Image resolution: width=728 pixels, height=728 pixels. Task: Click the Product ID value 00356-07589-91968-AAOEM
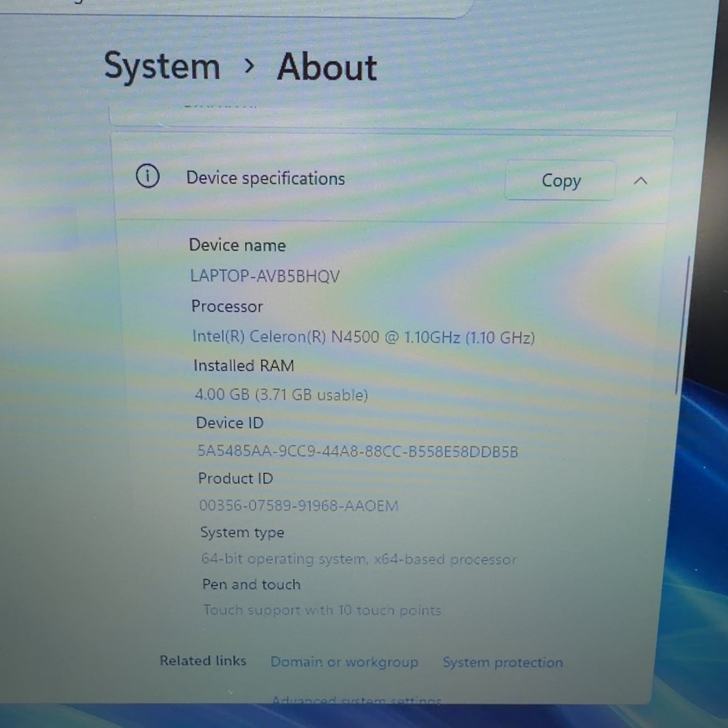pos(299,506)
